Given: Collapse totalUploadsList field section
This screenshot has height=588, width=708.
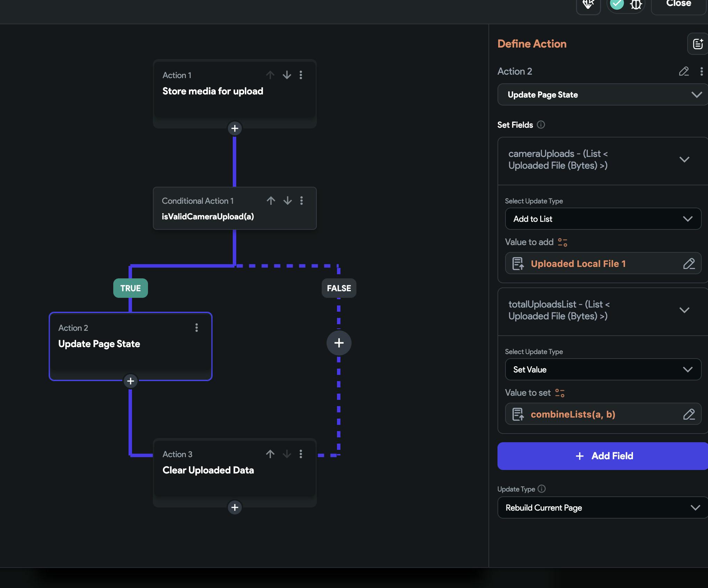Looking at the screenshot, I should tap(684, 310).
